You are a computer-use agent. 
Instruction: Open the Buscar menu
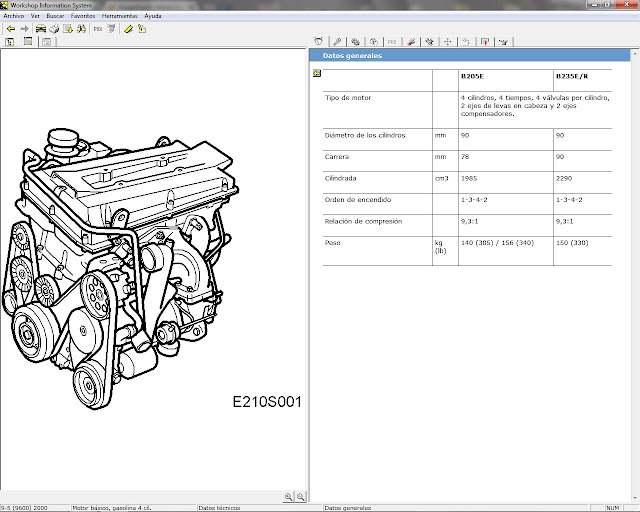[x=55, y=16]
